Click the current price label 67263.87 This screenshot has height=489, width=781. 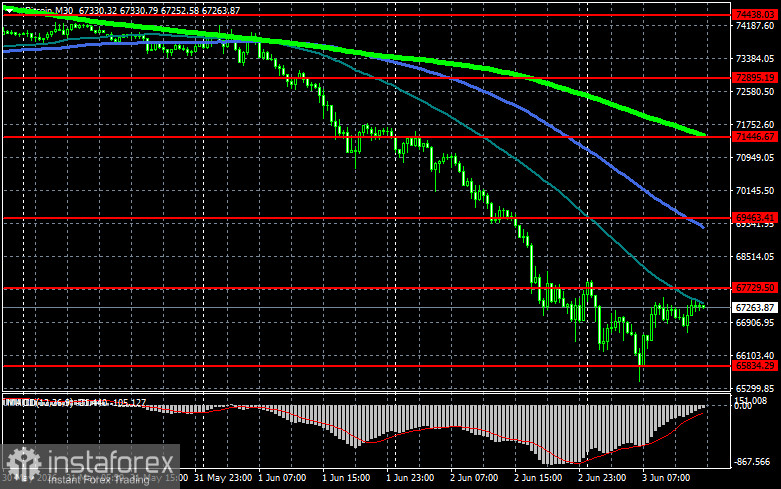coord(756,308)
